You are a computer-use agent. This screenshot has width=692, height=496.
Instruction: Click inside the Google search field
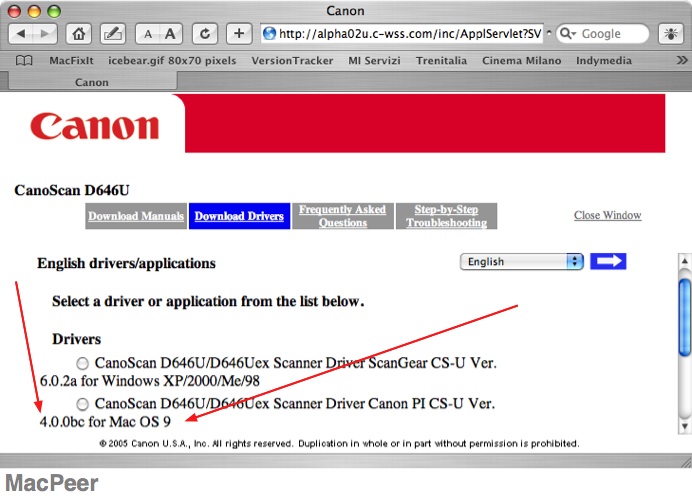point(603,34)
